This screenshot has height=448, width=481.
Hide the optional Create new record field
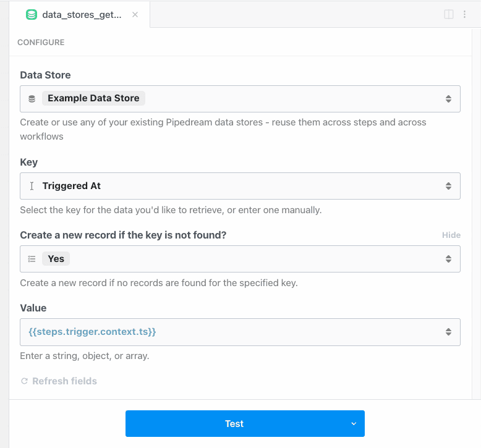451,235
